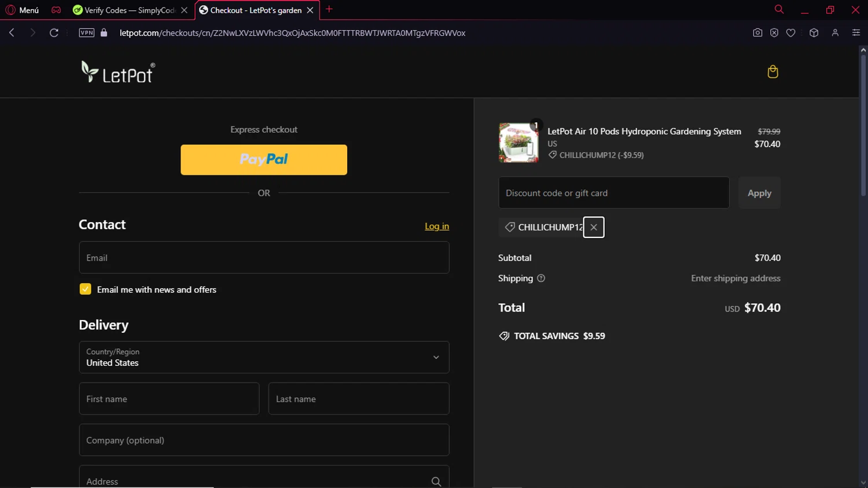Viewport: 868px width, 488px height.
Task: Open the Opera Menú button
Action: tap(22, 10)
